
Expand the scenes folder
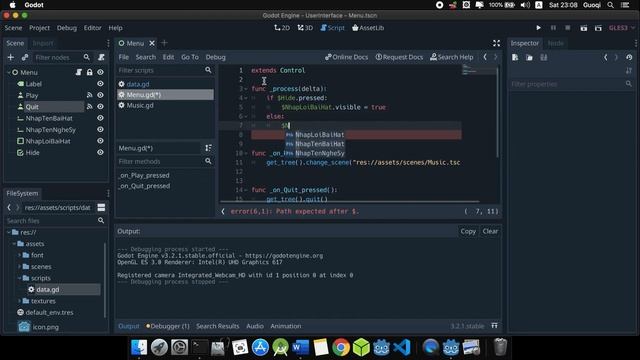point(20,267)
